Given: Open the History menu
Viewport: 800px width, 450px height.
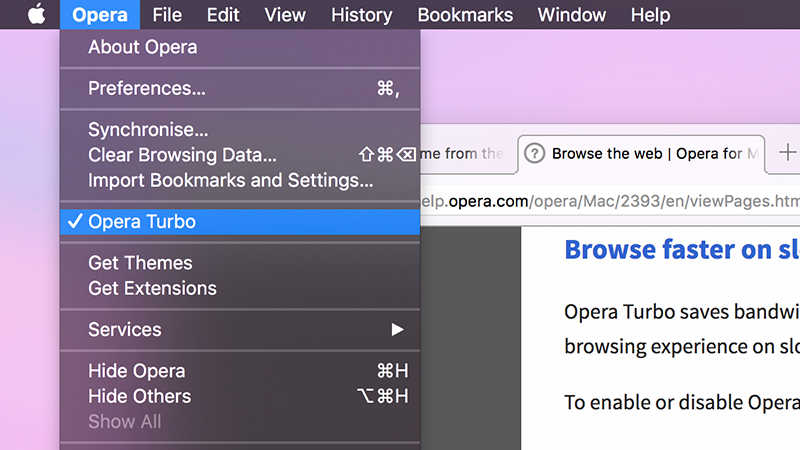Looking at the screenshot, I should click(362, 15).
